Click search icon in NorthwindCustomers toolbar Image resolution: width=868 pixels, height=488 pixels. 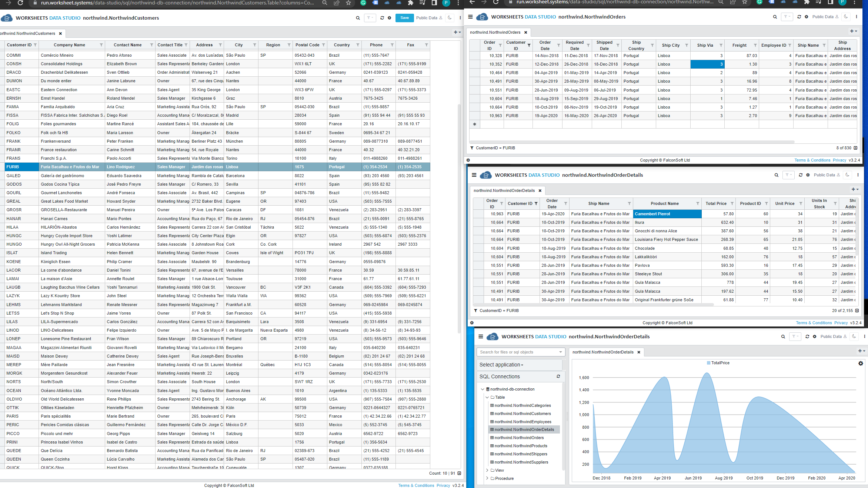point(358,18)
